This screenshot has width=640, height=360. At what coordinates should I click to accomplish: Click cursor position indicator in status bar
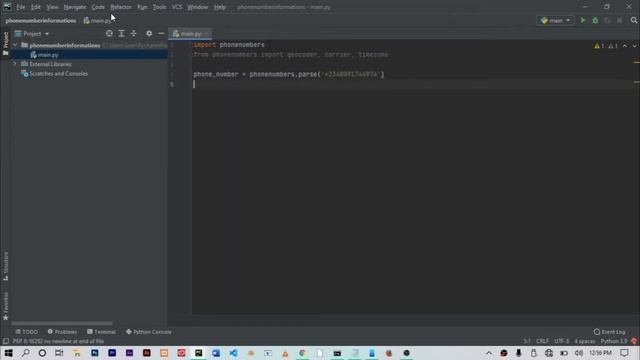pyautogui.click(x=527, y=341)
